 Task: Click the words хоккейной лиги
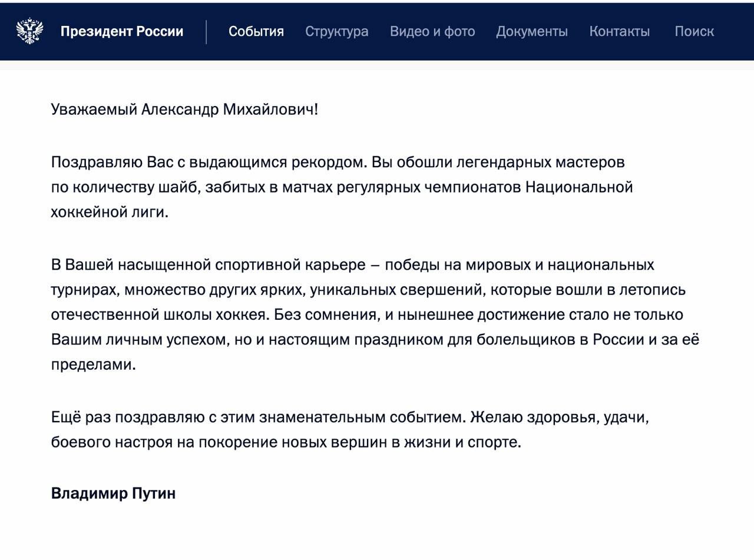coord(110,213)
